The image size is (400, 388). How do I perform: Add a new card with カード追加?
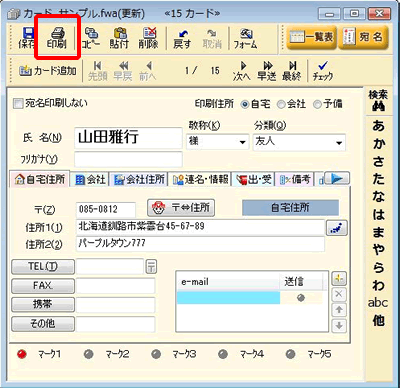[x=48, y=71]
